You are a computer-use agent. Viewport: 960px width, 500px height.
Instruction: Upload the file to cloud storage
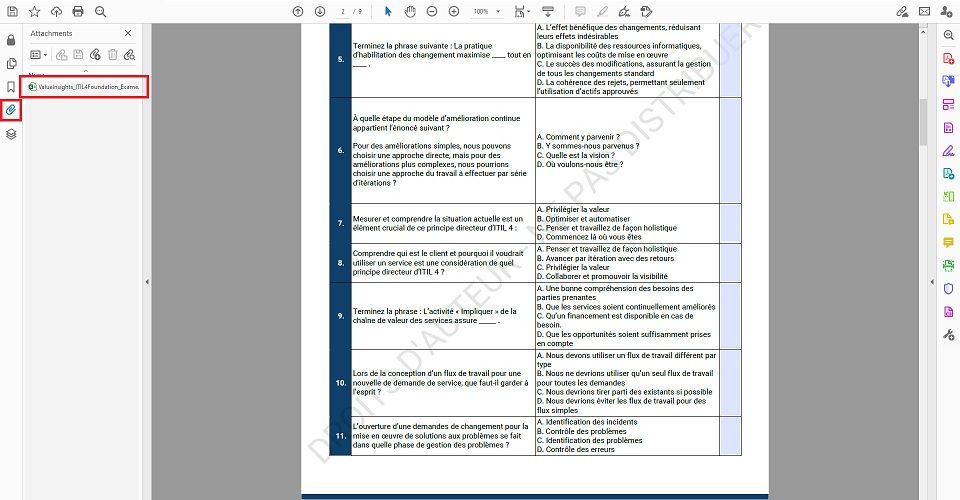click(56, 11)
